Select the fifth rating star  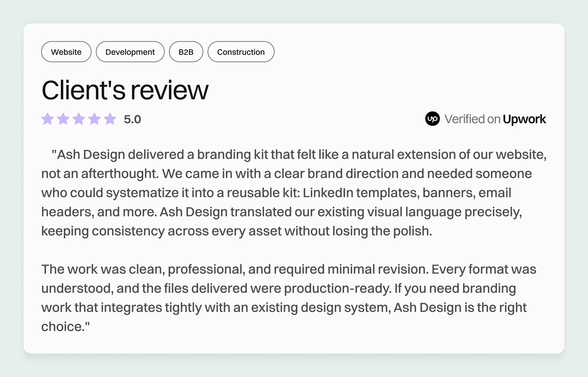pos(110,119)
